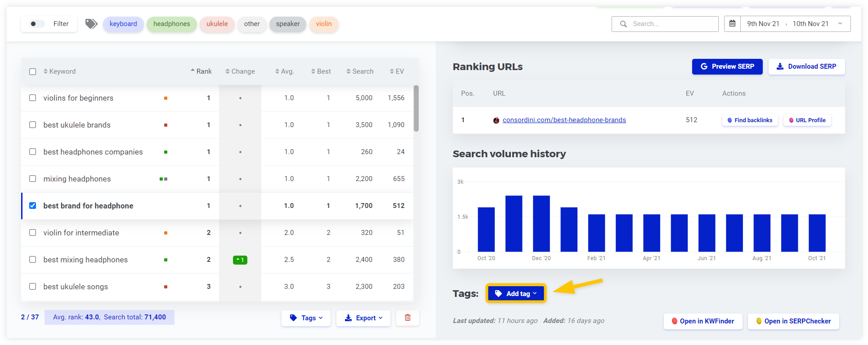Open the Add tag dropdown
The image size is (868, 345).
[516, 293]
